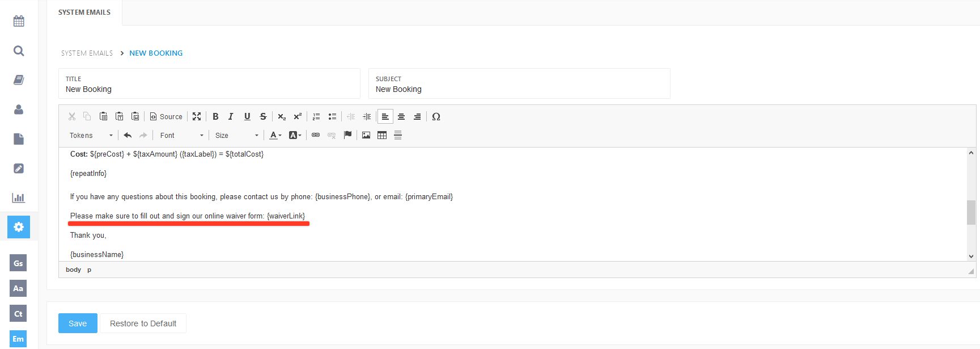
Task: Expand the Font dropdown
Action: click(x=181, y=135)
